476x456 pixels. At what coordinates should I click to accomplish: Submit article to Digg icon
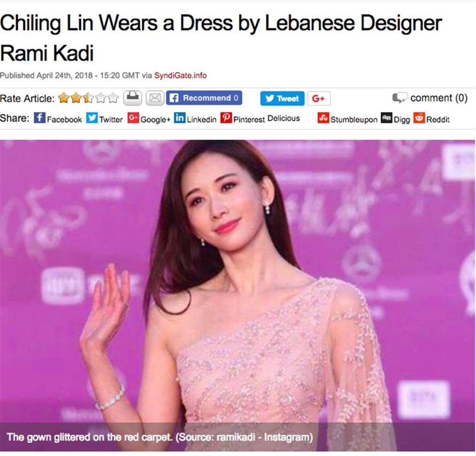click(386, 117)
